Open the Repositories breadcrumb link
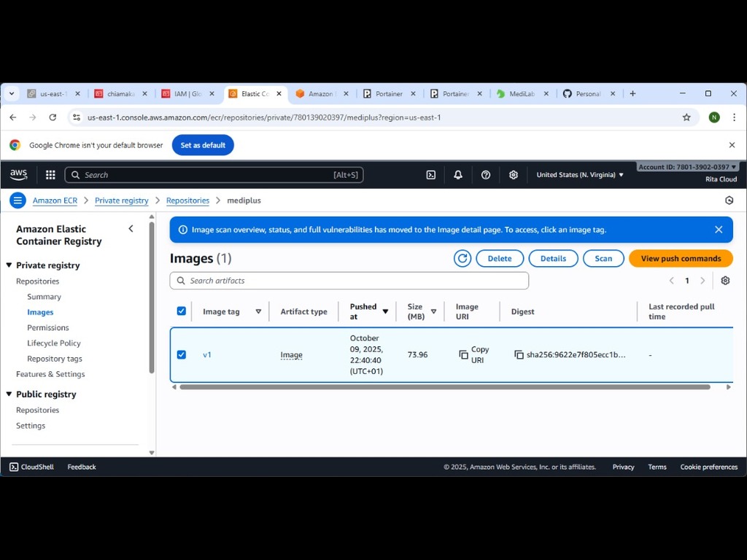Viewport: 747px width, 560px height. [x=187, y=200]
